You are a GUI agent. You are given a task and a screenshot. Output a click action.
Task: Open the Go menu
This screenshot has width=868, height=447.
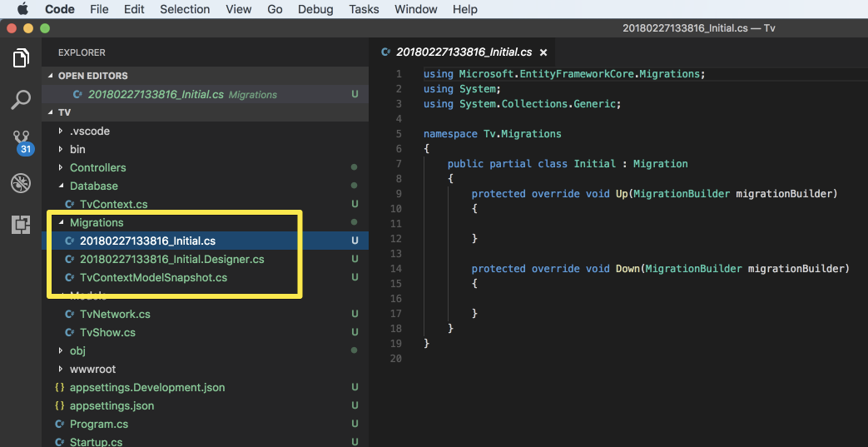(275, 9)
